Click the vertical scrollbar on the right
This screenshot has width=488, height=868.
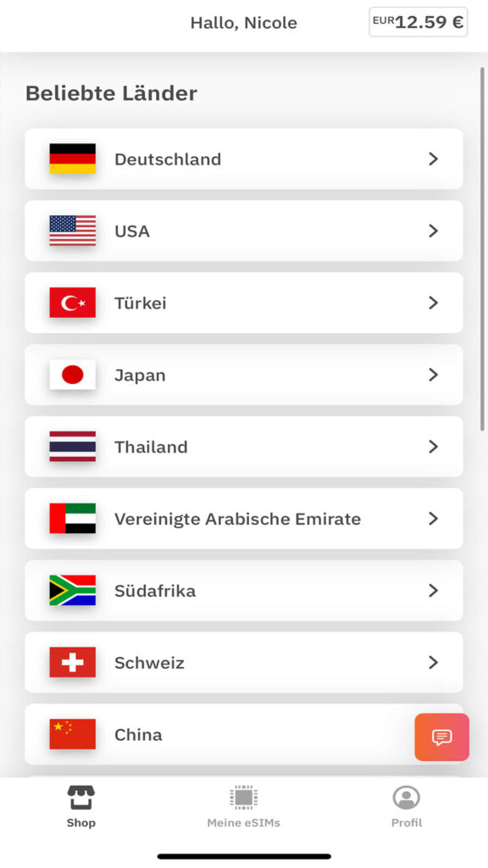coord(482,249)
